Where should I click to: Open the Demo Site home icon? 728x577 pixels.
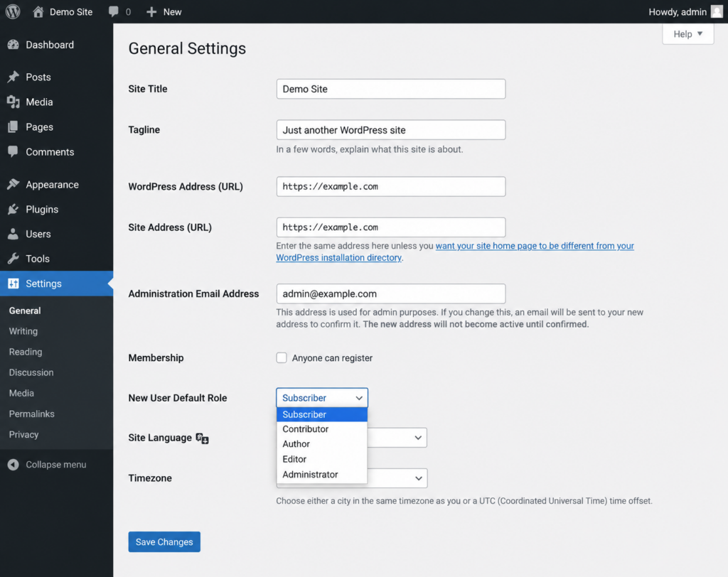point(38,11)
